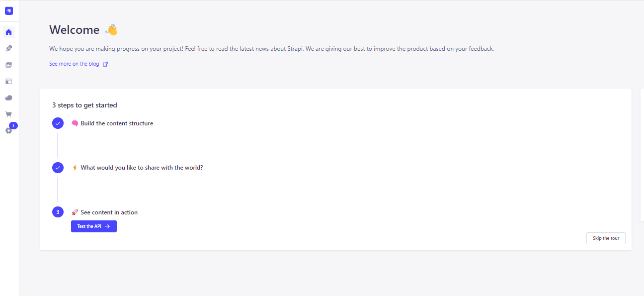The height and width of the screenshot is (296, 644).
Task: Open Settings gear icon
Action: click(8, 131)
